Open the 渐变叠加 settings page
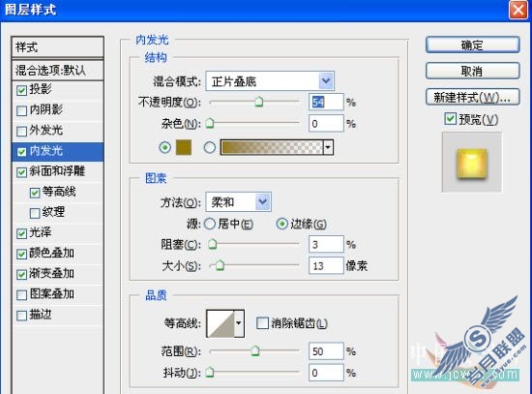The width and height of the screenshot is (532, 394). coord(51,273)
